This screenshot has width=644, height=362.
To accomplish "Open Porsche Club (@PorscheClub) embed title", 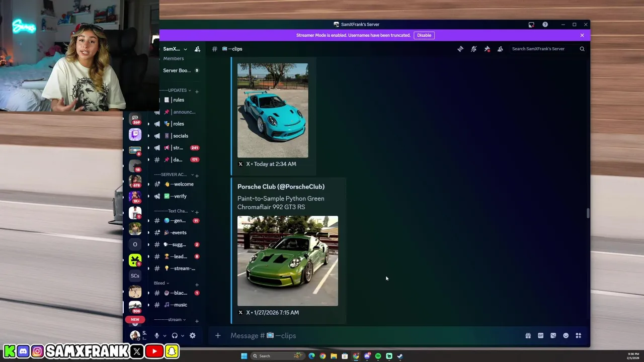I will click(281, 187).
